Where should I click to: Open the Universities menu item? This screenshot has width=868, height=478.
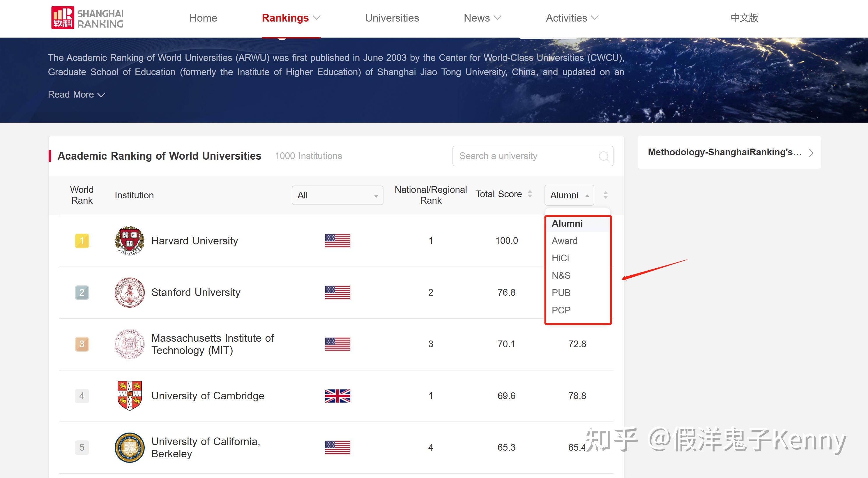(x=392, y=18)
